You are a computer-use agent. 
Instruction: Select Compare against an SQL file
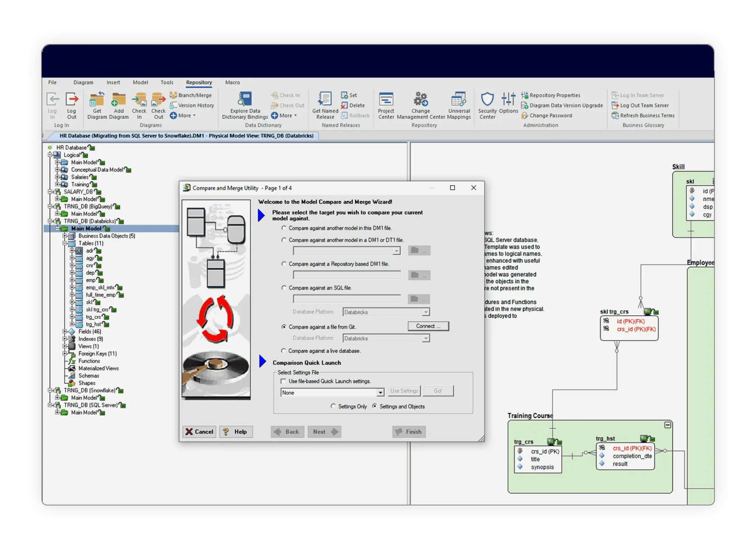[x=283, y=288]
